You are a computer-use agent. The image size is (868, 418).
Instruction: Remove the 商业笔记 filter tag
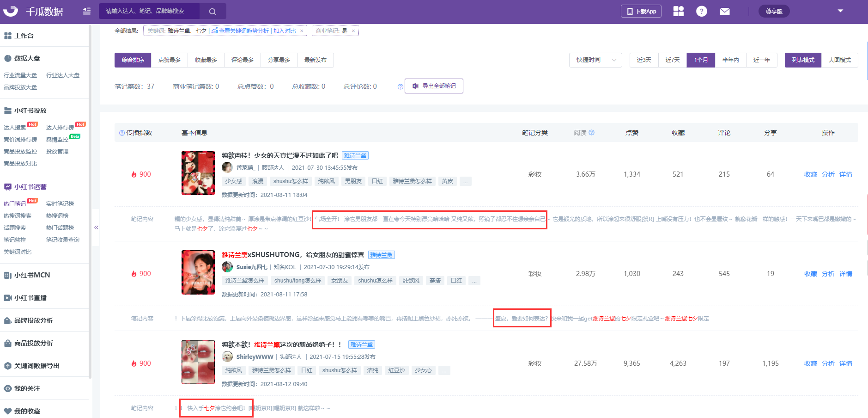[x=353, y=31]
